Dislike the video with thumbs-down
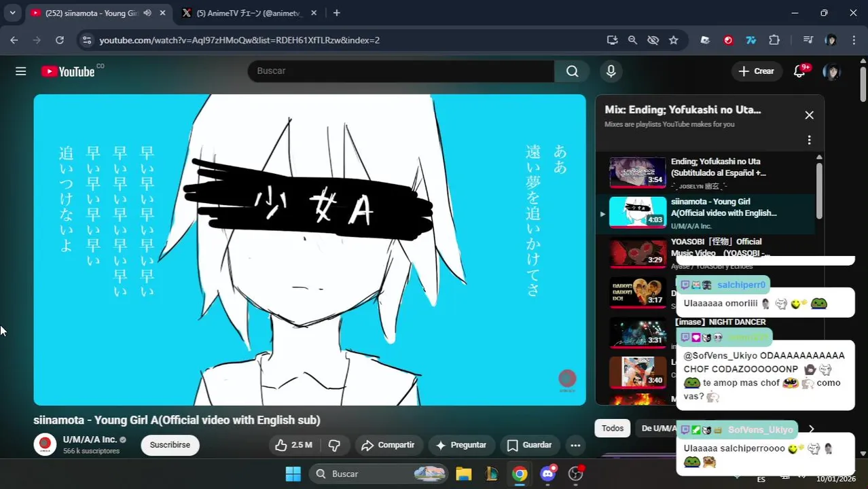 tap(334, 445)
